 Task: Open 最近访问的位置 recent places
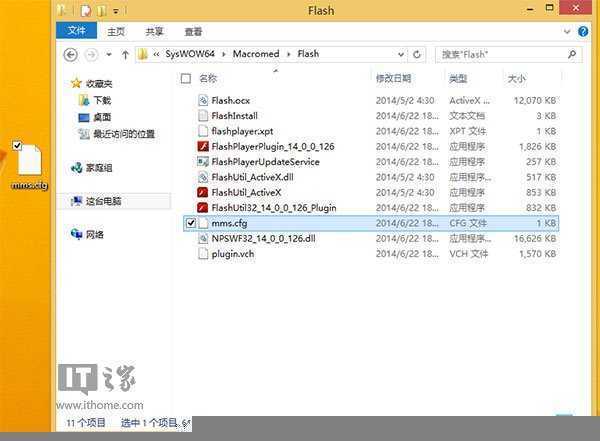[x=124, y=134]
